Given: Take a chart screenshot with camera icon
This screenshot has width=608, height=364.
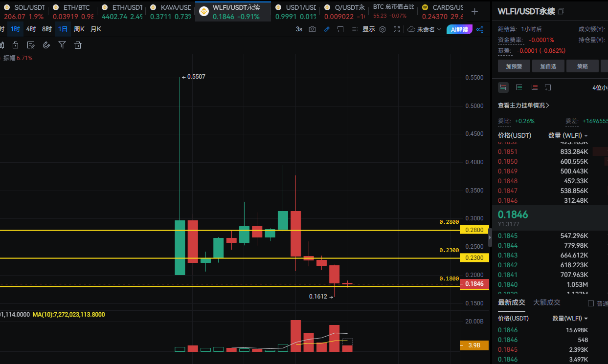Looking at the screenshot, I should pos(312,29).
